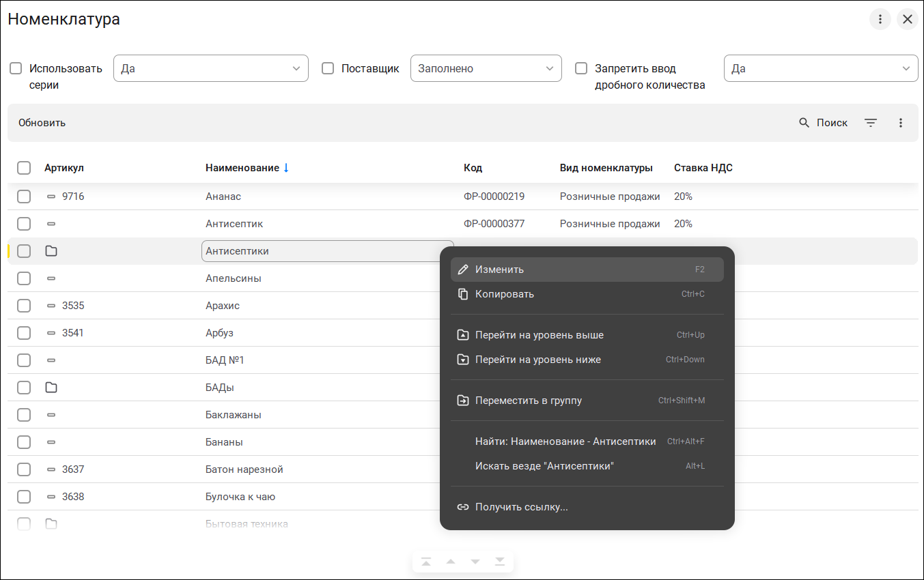Image resolution: width=924 pixels, height=580 pixels.
Task: Jump to the last list entry arrow
Action: [x=500, y=562]
